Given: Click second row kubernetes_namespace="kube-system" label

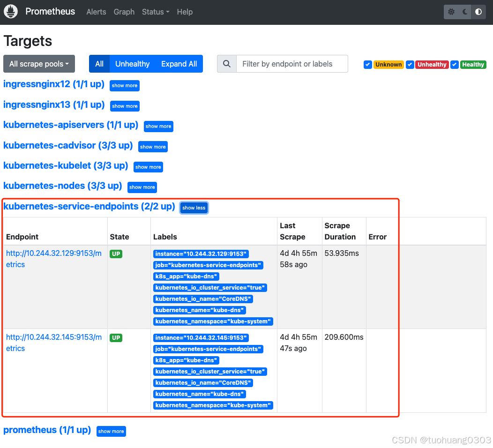Looking at the screenshot, I should 213,405.
